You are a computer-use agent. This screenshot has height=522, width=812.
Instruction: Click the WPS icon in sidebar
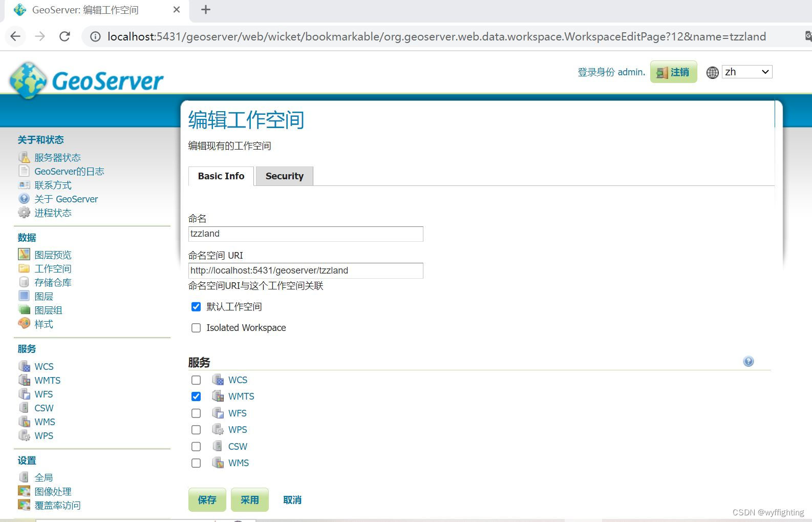24,435
